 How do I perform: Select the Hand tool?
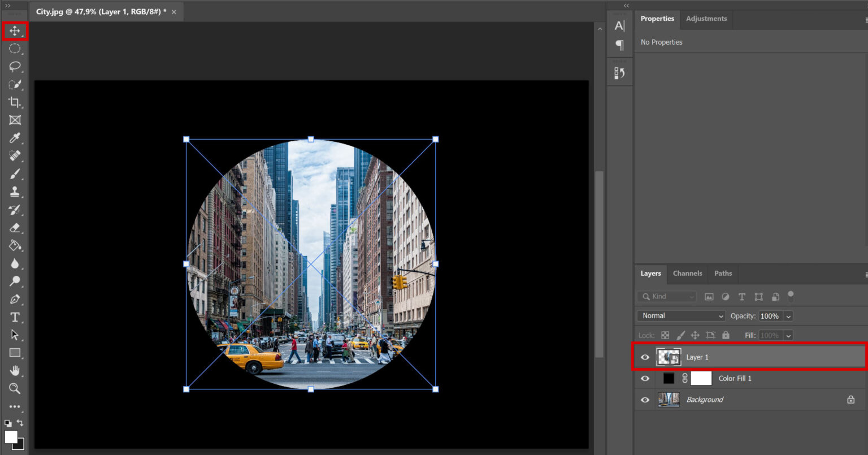pyautogui.click(x=15, y=370)
